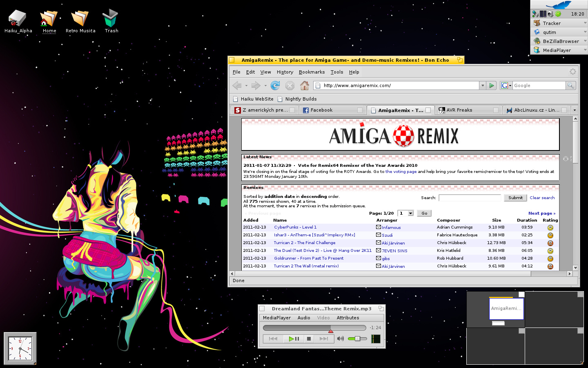588x368 pixels.
Task: Open Haiku WebSite bookmark
Action: coord(253,99)
